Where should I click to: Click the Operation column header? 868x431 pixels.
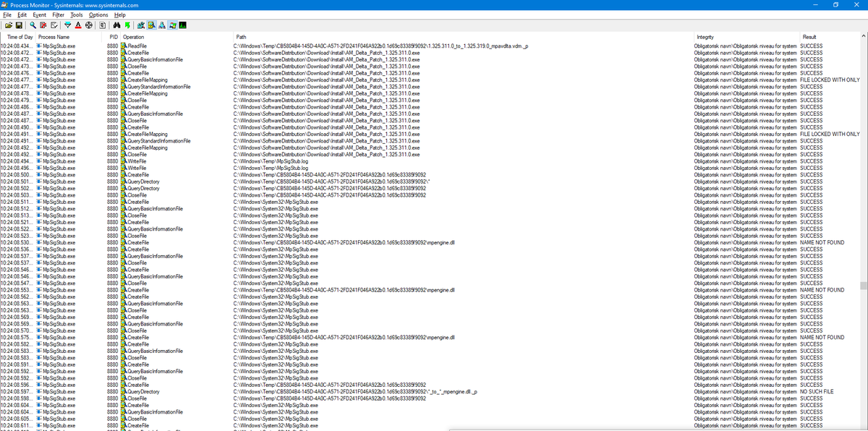coord(176,37)
